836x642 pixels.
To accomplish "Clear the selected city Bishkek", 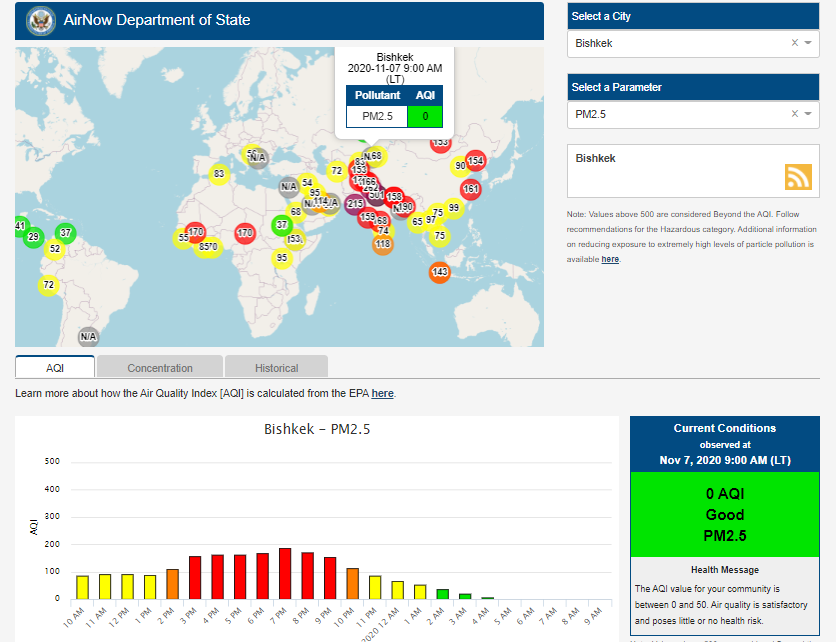I will (x=795, y=43).
